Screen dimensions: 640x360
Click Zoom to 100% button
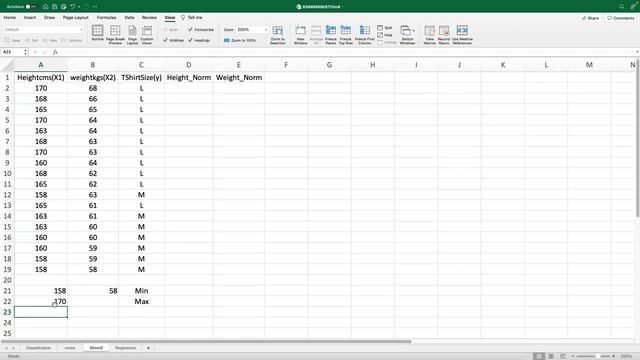pyautogui.click(x=240, y=40)
